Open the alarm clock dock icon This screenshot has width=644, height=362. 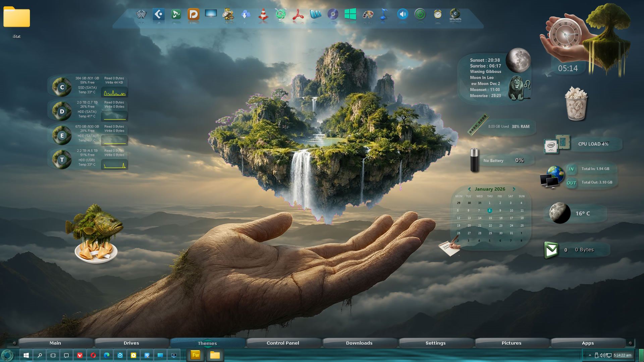[438, 14]
